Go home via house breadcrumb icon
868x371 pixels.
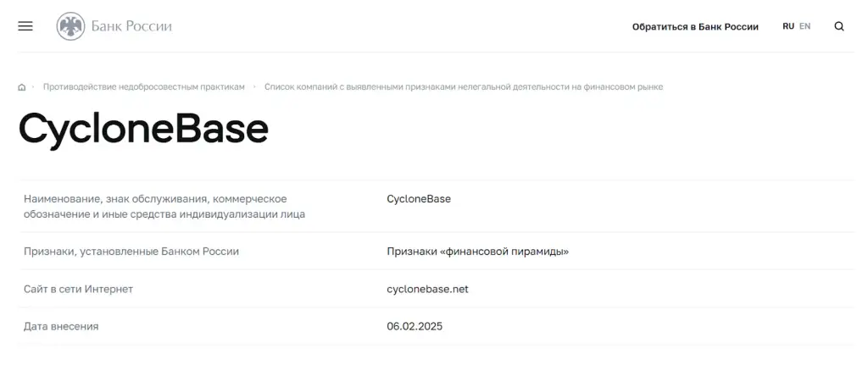[x=21, y=87]
